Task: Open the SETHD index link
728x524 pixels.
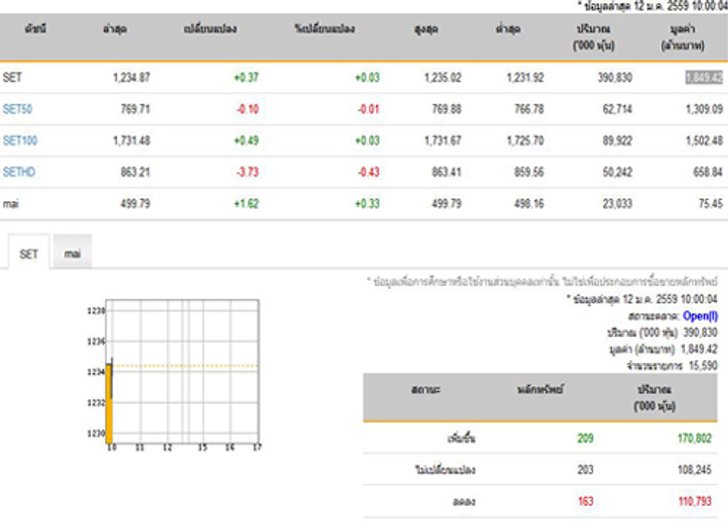Action: pos(19,172)
